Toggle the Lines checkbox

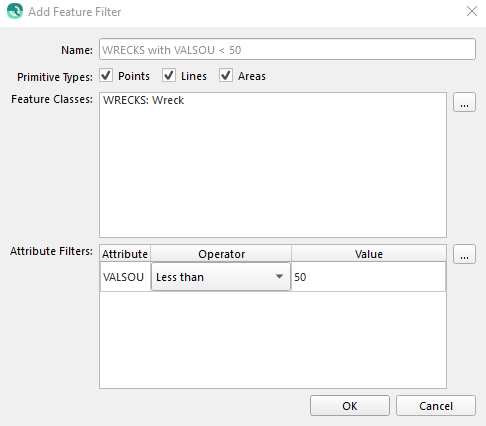pos(169,76)
